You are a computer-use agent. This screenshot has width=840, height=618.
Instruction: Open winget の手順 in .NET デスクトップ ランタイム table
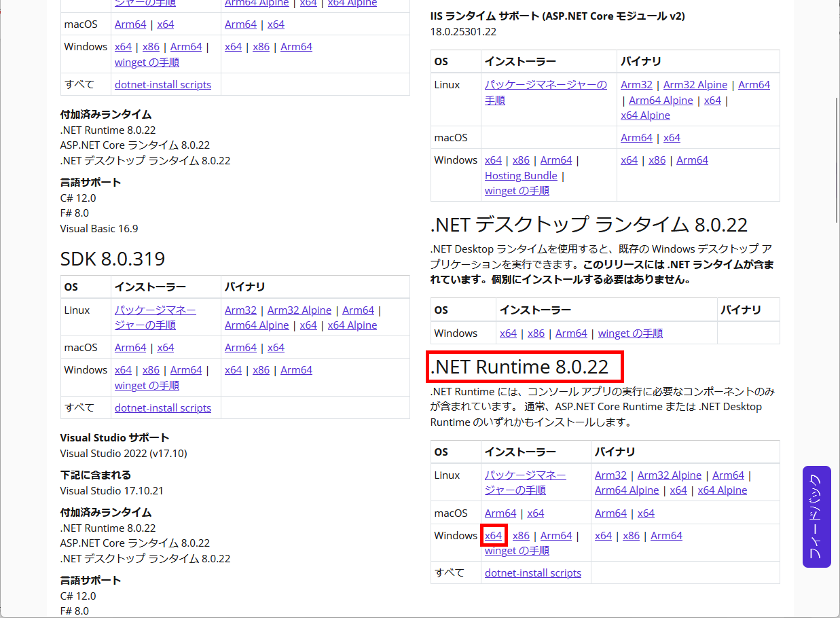[x=630, y=333]
